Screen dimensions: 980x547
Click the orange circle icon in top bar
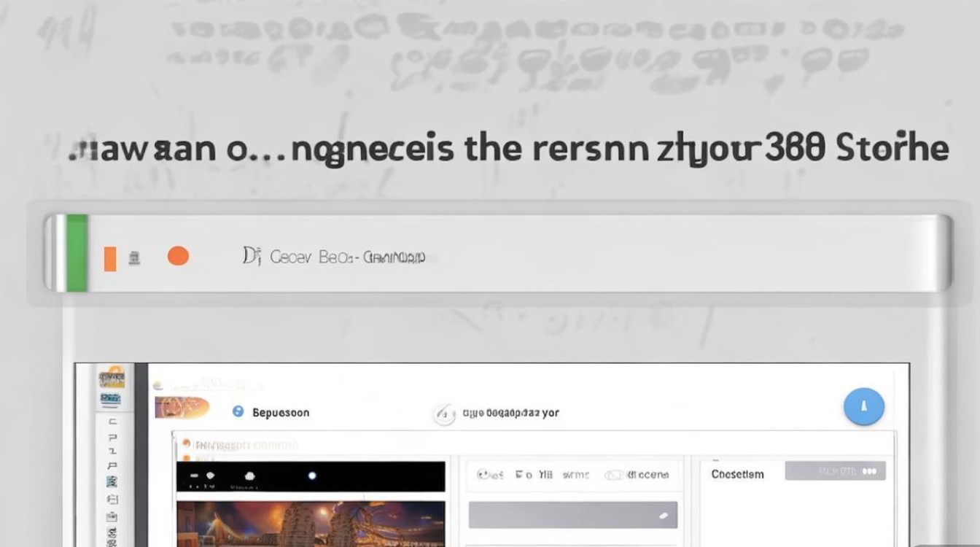point(178,256)
